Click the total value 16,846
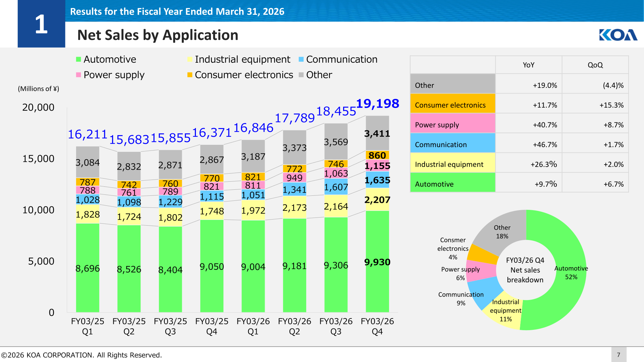 [x=253, y=128]
